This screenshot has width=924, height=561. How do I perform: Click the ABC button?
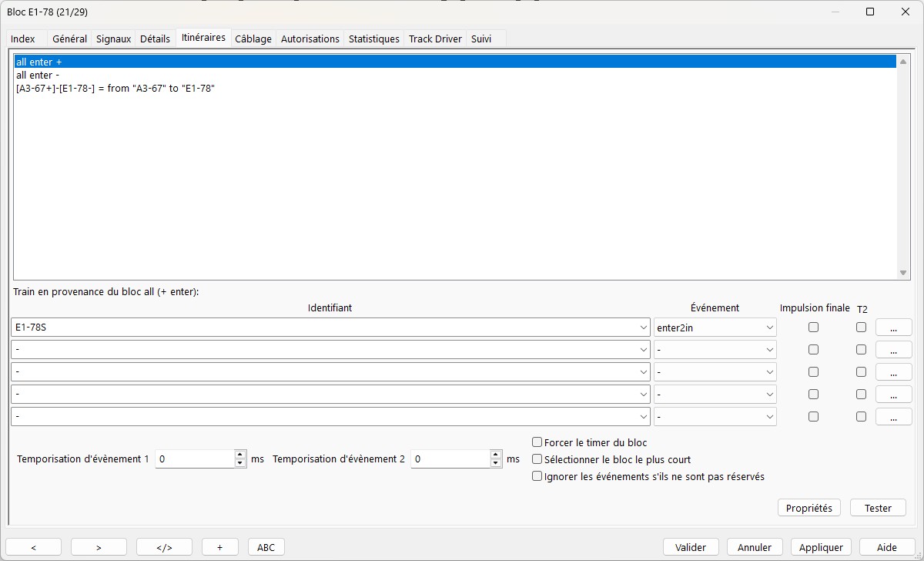(266, 547)
